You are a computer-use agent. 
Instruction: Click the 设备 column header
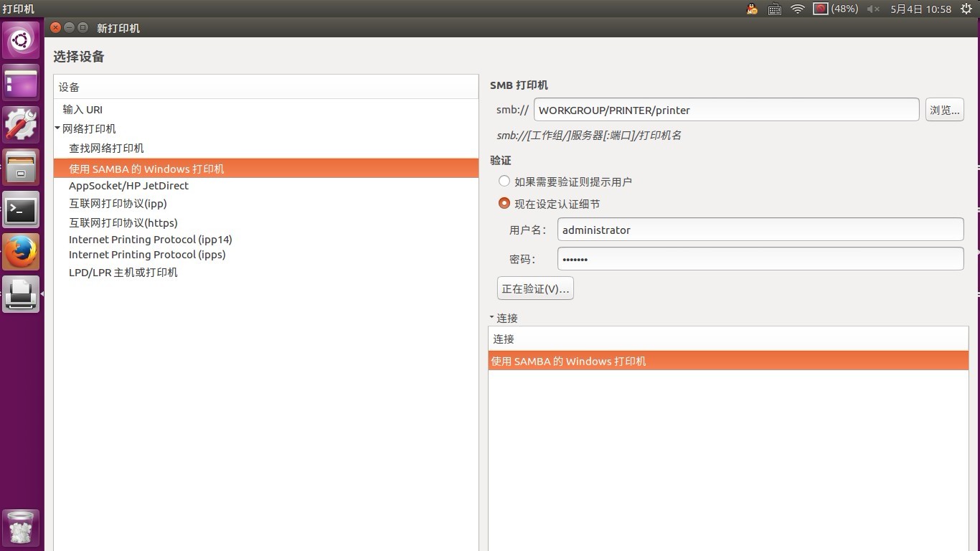(266, 87)
